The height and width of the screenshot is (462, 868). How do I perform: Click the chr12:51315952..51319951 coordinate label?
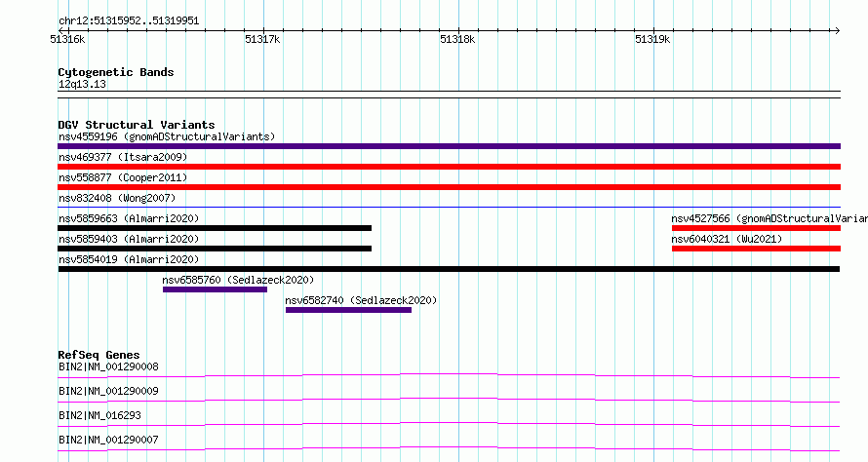coord(129,21)
